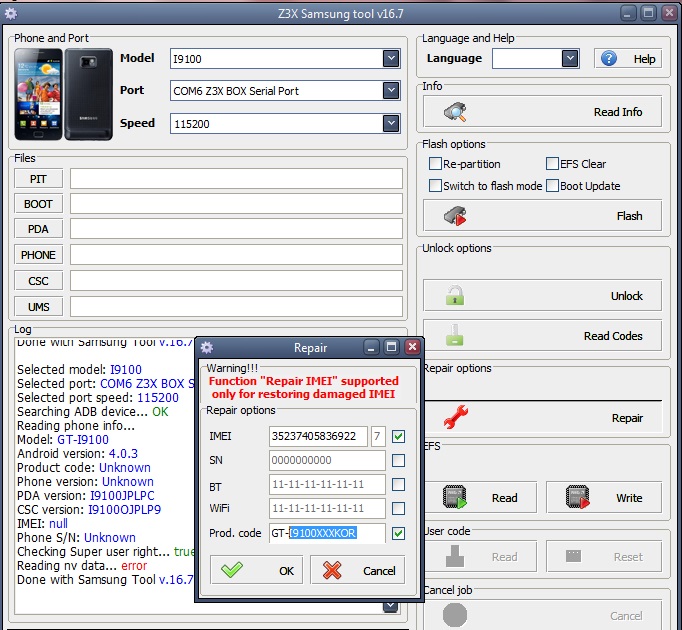Click the front phone image thumbnail
This screenshot has width=682, height=630.
[38, 94]
